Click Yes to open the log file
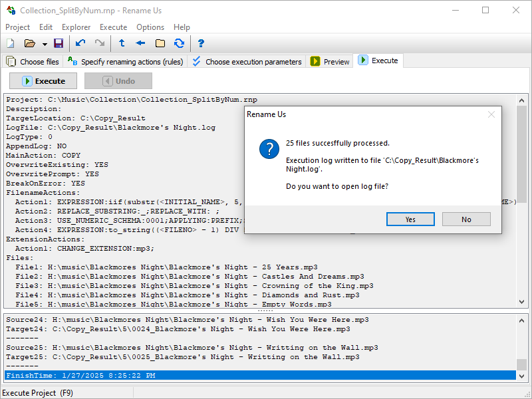 coord(410,219)
